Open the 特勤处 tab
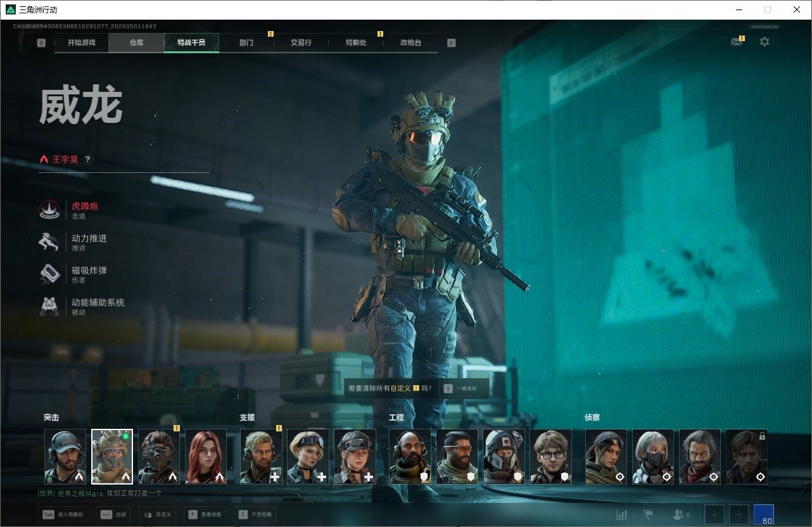The width and height of the screenshot is (812, 527). (x=356, y=43)
